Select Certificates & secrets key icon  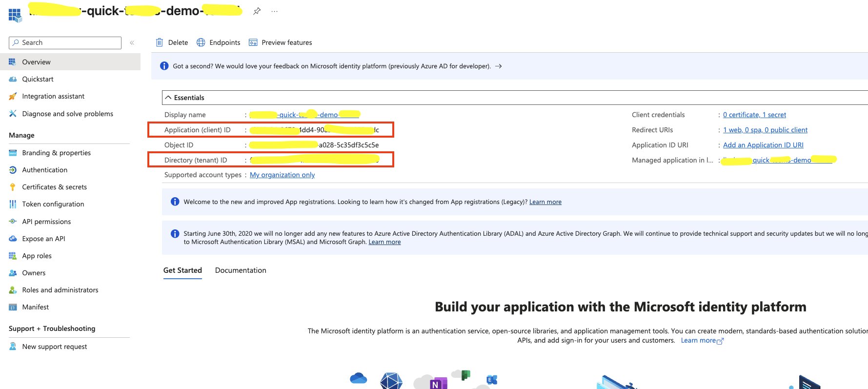[x=13, y=187]
